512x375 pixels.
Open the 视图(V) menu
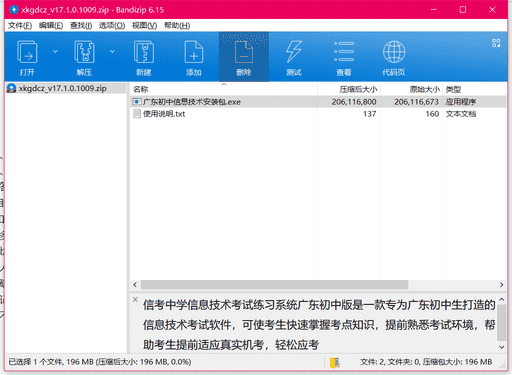[x=144, y=25]
